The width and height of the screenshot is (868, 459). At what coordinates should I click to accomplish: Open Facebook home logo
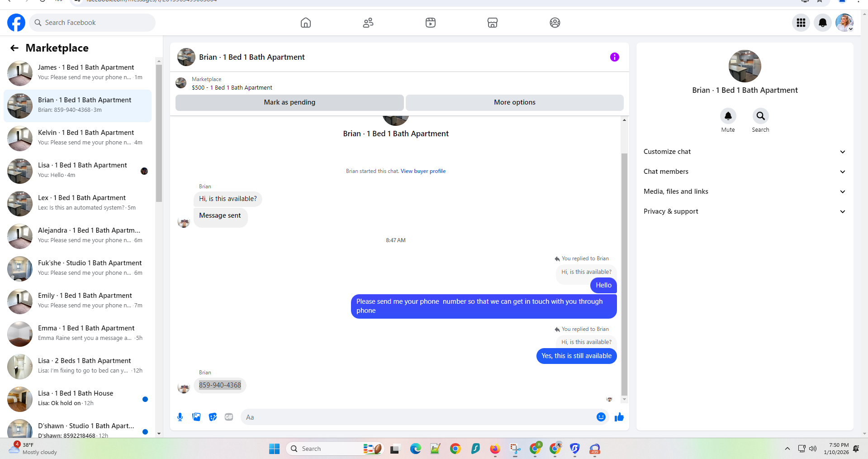pos(16,23)
